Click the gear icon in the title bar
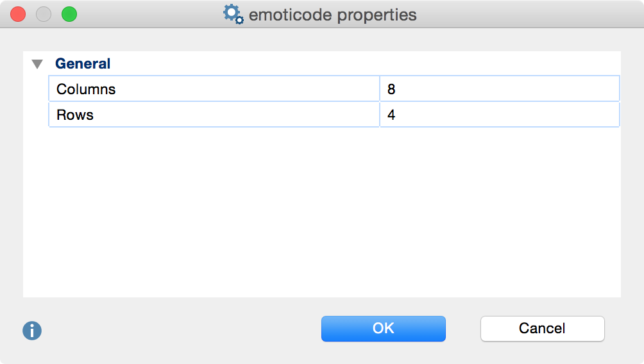This screenshot has width=644, height=364. click(233, 14)
